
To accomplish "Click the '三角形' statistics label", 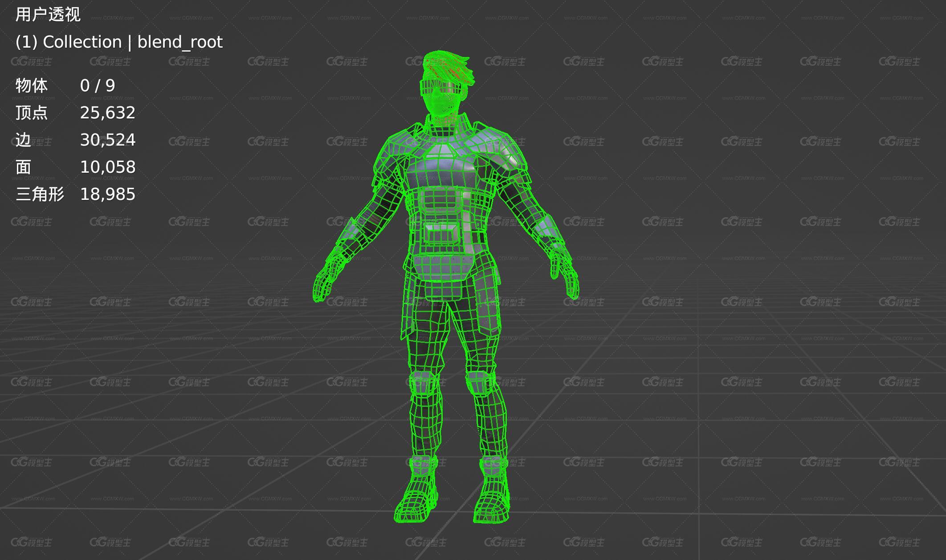I will click(40, 194).
